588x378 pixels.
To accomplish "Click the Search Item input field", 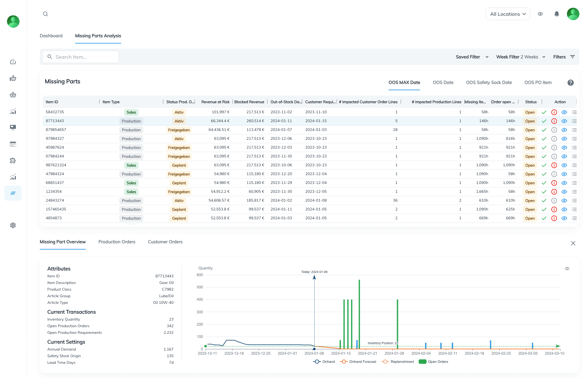I will (x=81, y=57).
